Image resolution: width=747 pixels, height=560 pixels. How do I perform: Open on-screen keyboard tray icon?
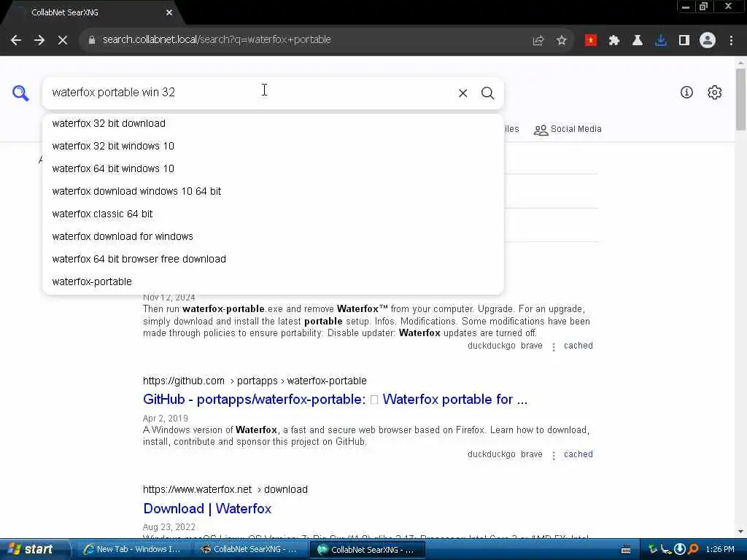626,550
